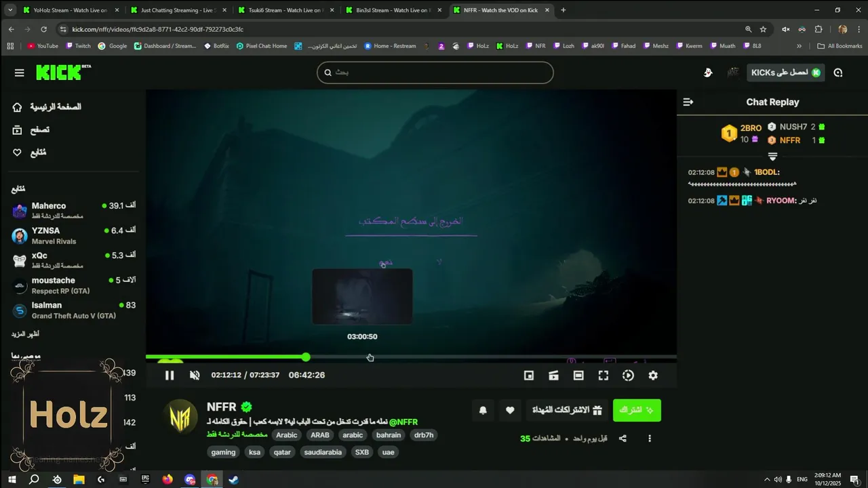Viewport: 868px width, 488px height.
Task: Reload the current page
Action: [x=44, y=29]
